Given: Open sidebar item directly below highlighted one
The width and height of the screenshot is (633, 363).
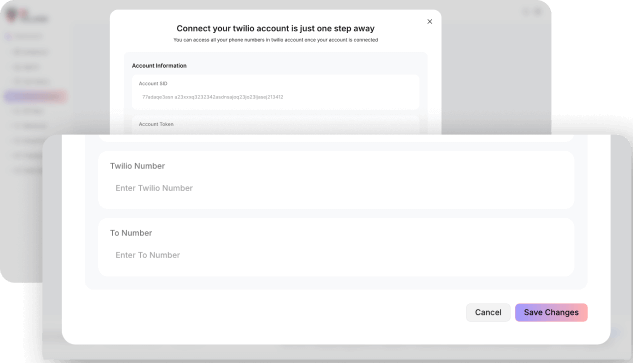Looking at the screenshot, I should click(x=28, y=111).
